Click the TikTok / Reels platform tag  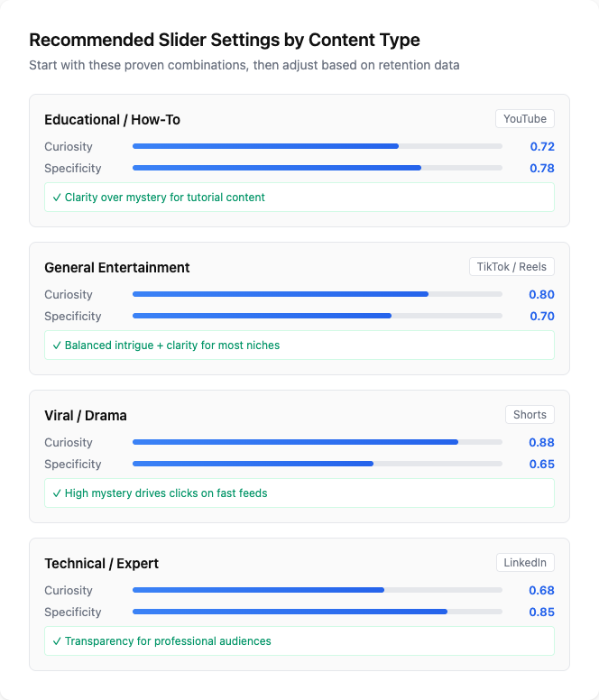tap(511, 266)
